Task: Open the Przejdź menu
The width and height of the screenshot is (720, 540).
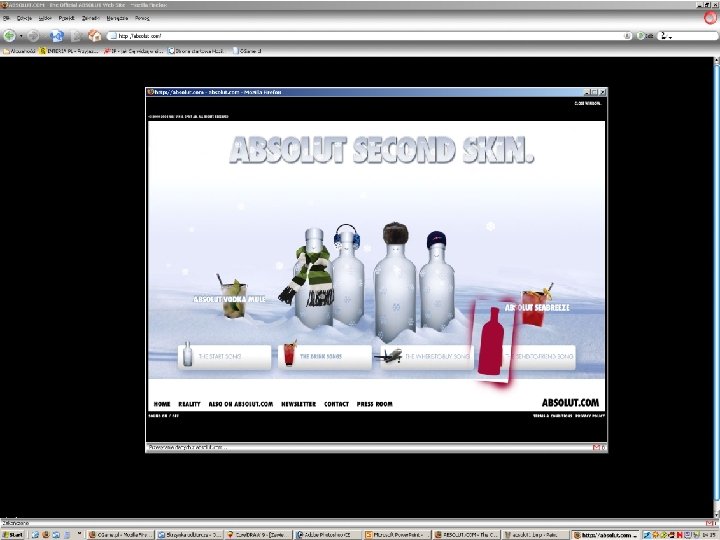Action: [x=67, y=18]
